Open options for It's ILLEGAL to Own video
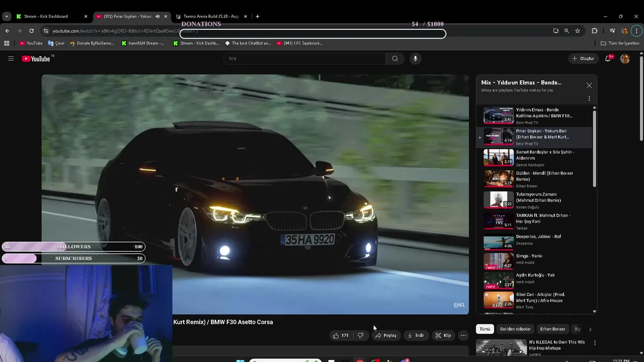 point(595,343)
